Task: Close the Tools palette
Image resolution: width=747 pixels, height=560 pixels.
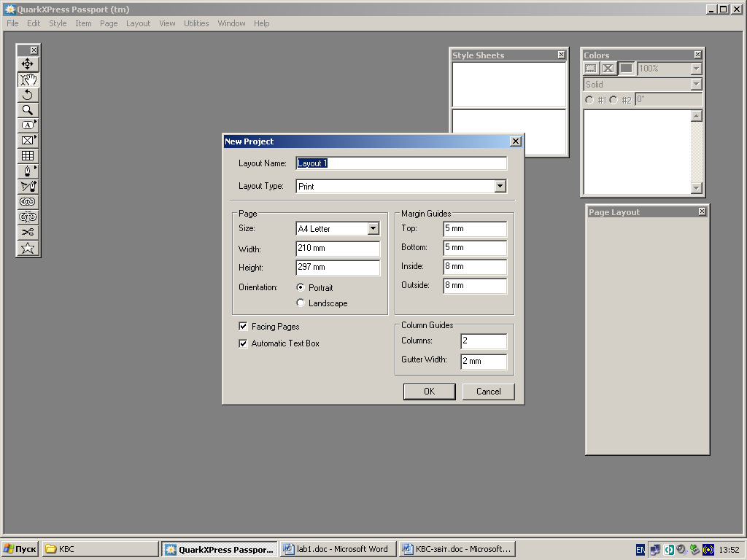Action: point(34,50)
